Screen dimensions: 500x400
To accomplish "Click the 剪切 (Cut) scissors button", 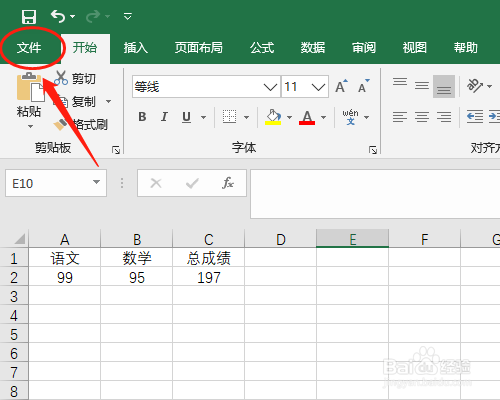I will 75,79.
